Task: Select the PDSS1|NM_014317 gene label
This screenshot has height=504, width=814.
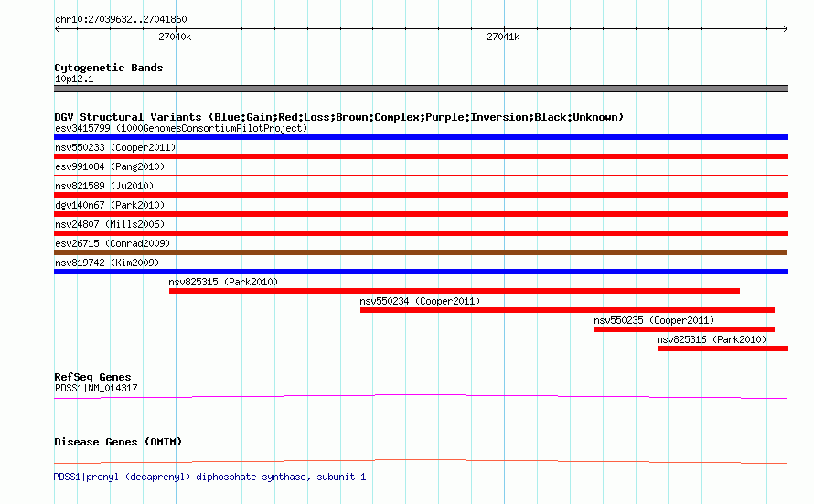Action: [96, 388]
